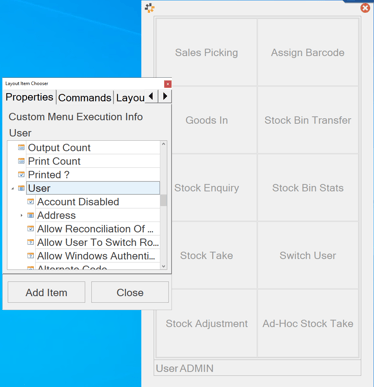The image size is (374, 387).
Task: Click the tab strip's left scroll arrow
Action: (151, 97)
